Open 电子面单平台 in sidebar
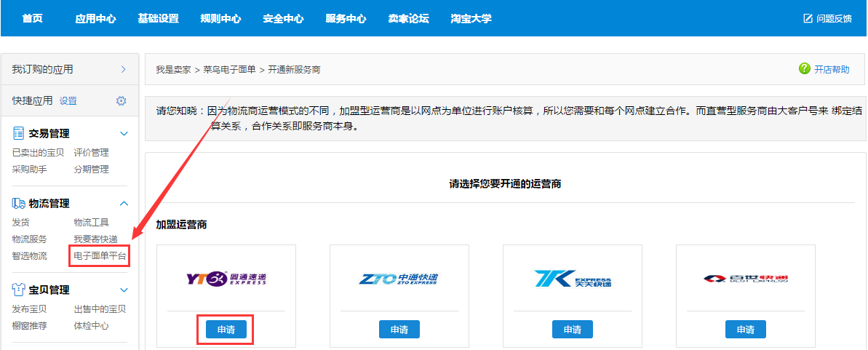This screenshot has width=868, height=350. pyautogui.click(x=100, y=256)
